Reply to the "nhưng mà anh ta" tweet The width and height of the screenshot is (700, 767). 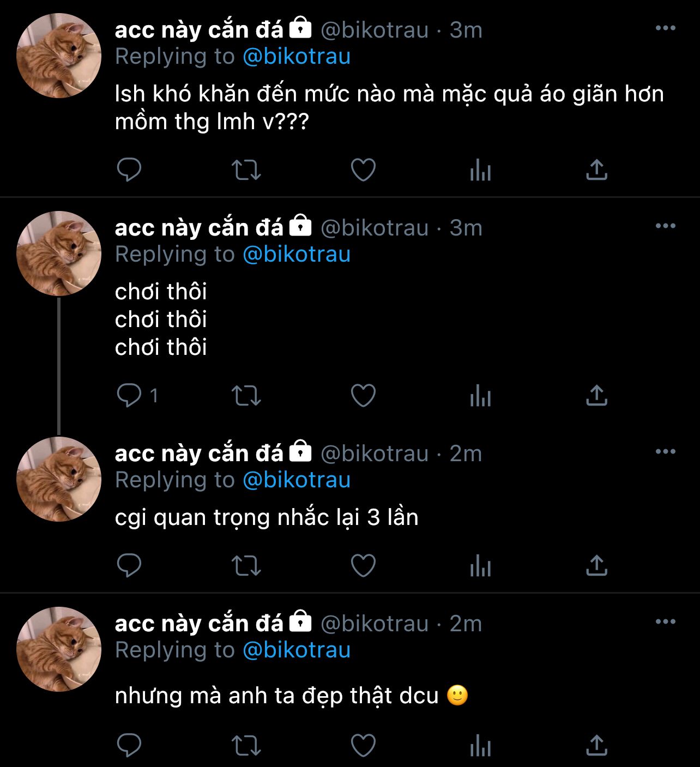click(x=129, y=745)
